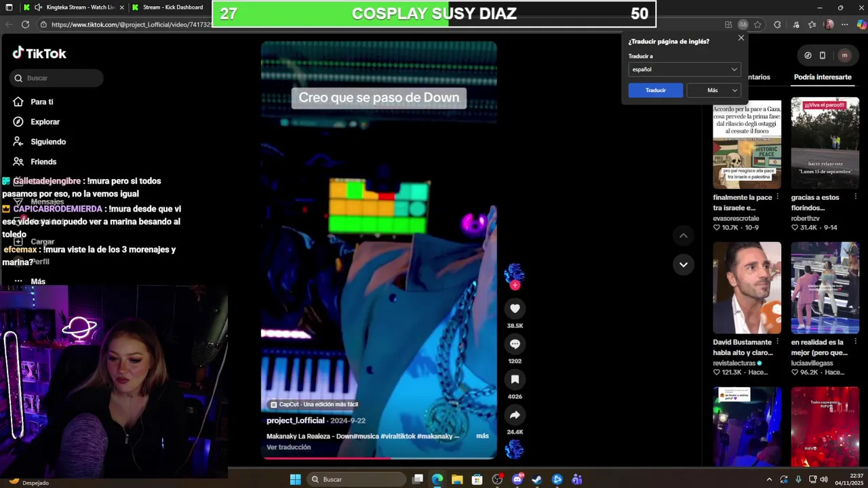Switch to Podría interesarte tab
Screen dimensions: 868x488
pyautogui.click(x=823, y=77)
